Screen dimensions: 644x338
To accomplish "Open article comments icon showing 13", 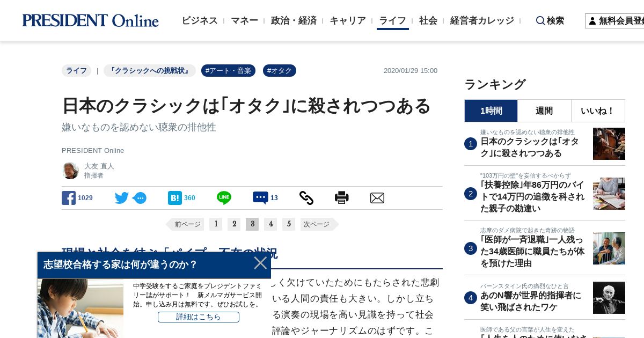I will point(260,198).
